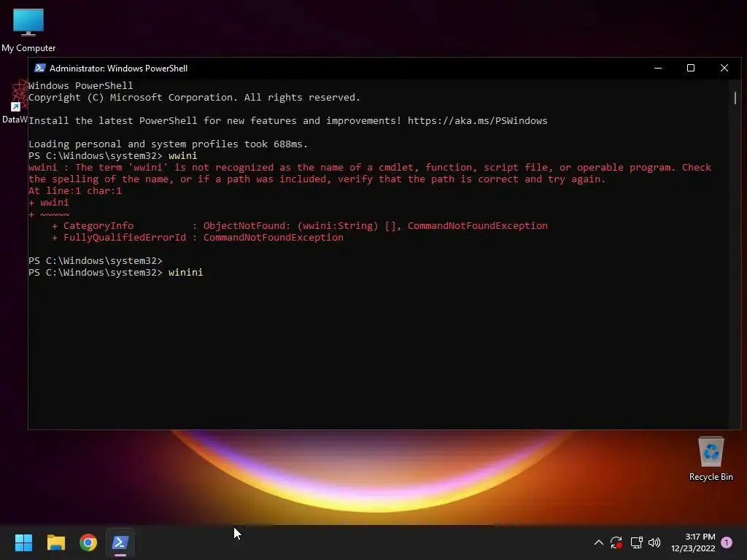This screenshot has height=560, width=747.
Task: Click 'CommandNotFoundException' in the FullyQualifiedErrorId line
Action: 274,237
